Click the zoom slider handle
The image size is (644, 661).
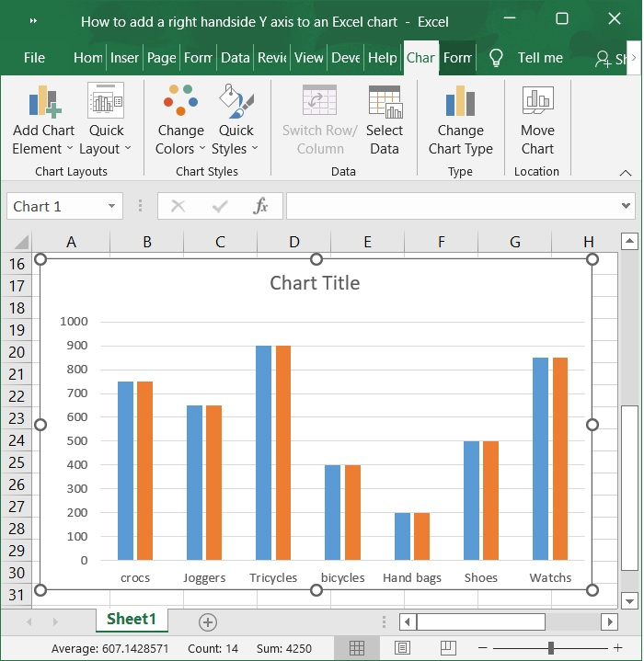(x=551, y=648)
